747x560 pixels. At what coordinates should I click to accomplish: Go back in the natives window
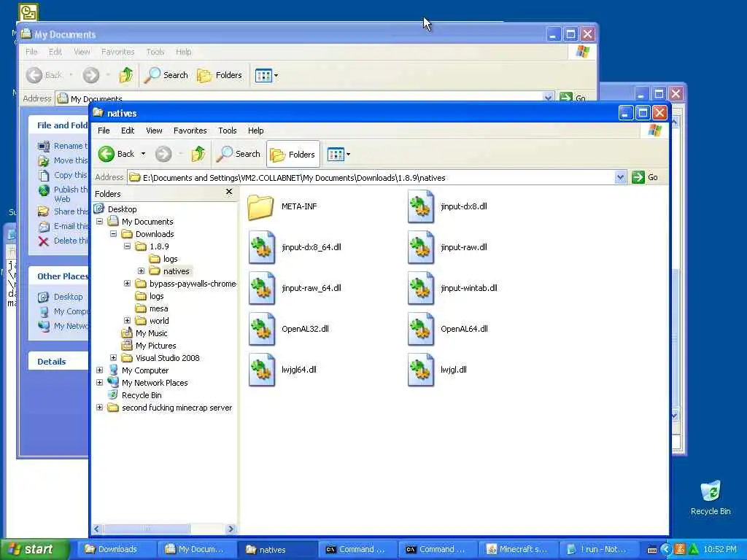click(x=117, y=154)
